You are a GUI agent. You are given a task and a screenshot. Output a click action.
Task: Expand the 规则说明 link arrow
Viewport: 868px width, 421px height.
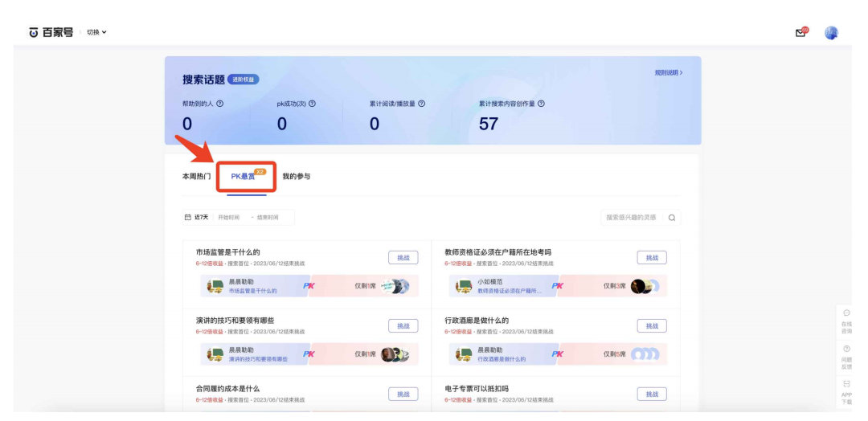[669, 73]
